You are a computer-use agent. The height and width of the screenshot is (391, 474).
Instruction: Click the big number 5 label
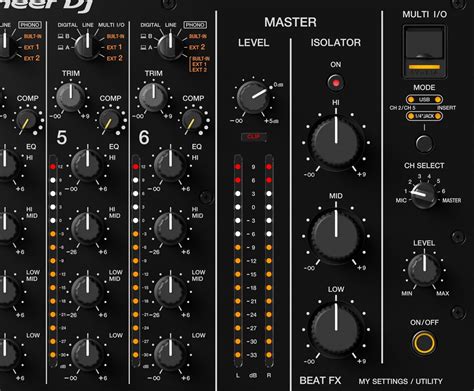[x=62, y=137]
